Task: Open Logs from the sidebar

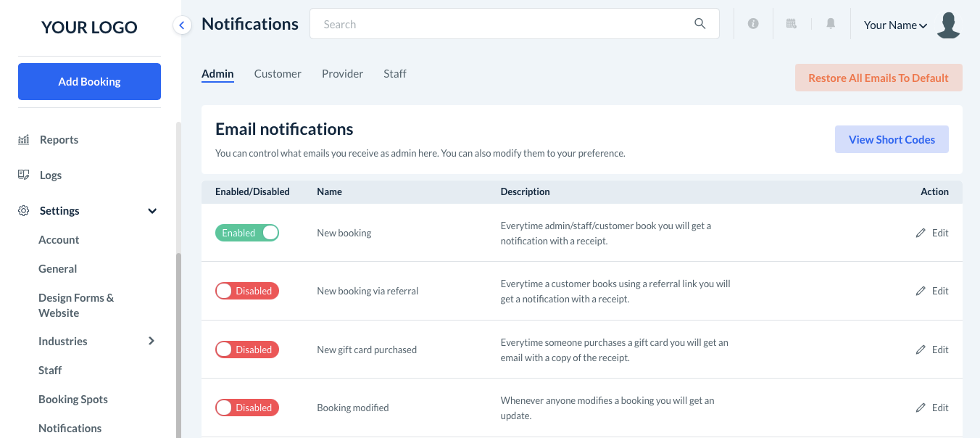Action: point(51,175)
